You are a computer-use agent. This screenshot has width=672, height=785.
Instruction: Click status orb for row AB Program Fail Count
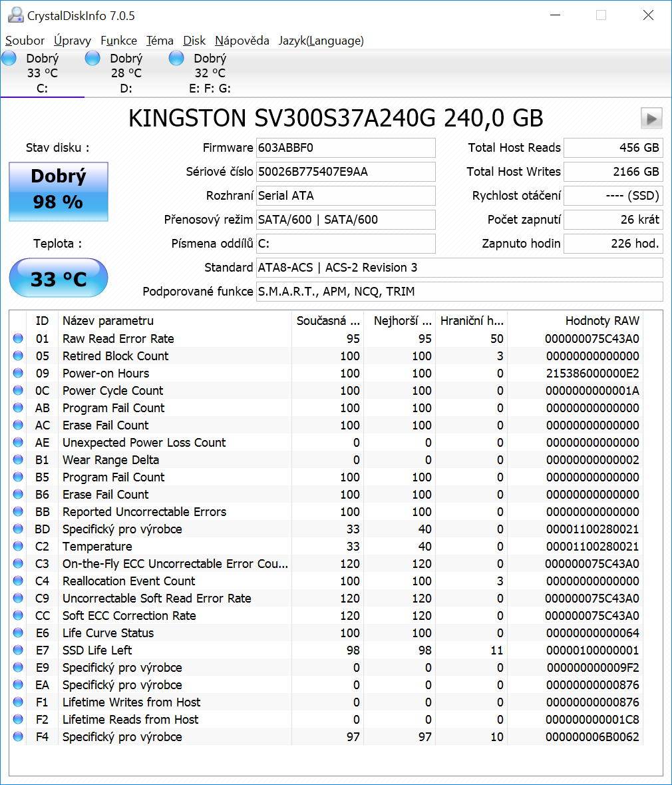[x=18, y=407]
